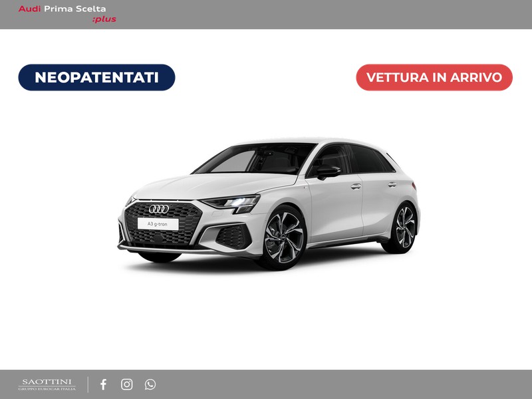
Task: Click the A3 g-tron license plate
Action: 158,224
